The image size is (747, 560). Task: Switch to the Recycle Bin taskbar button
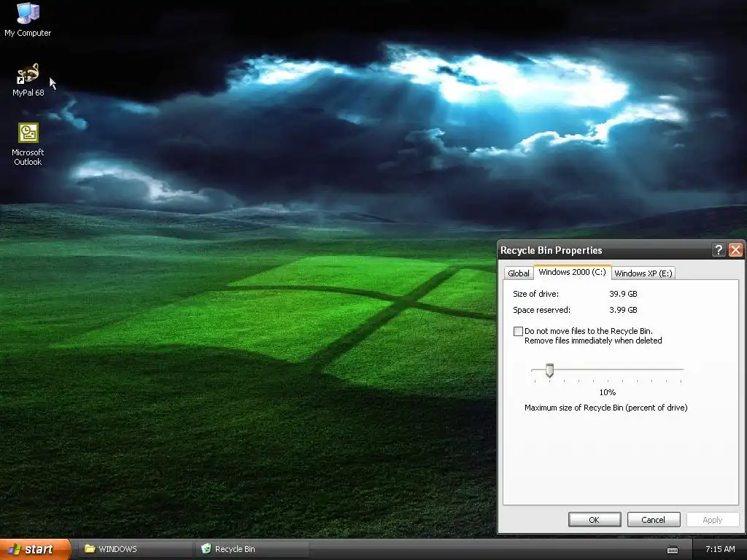pos(252,549)
